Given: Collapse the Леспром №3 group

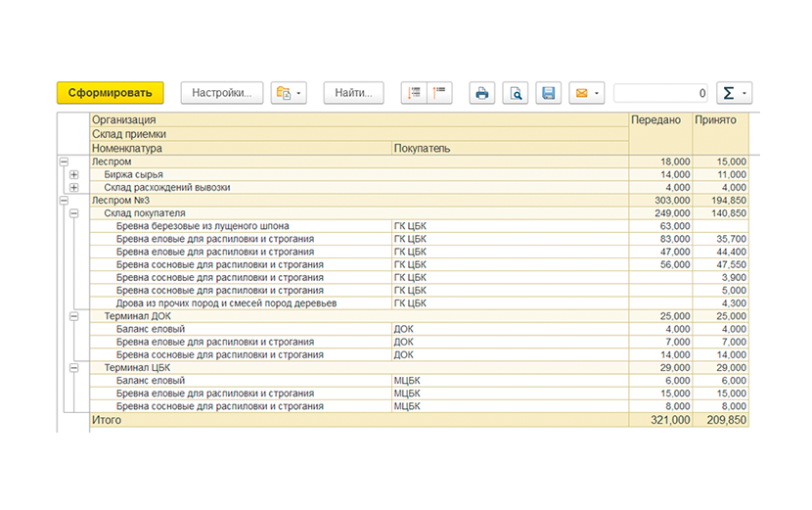Looking at the screenshot, I should click(x=64, y=200).
